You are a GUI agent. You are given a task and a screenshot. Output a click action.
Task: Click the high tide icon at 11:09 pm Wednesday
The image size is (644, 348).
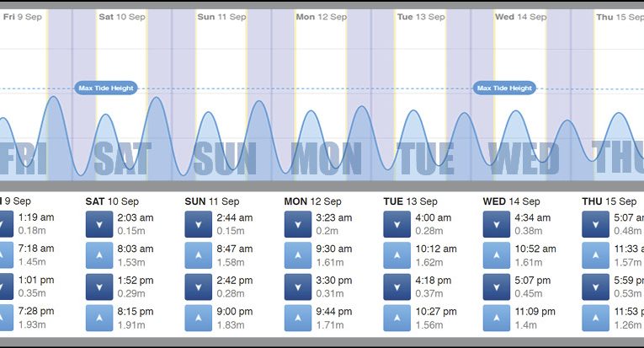[x=496, y=318]
